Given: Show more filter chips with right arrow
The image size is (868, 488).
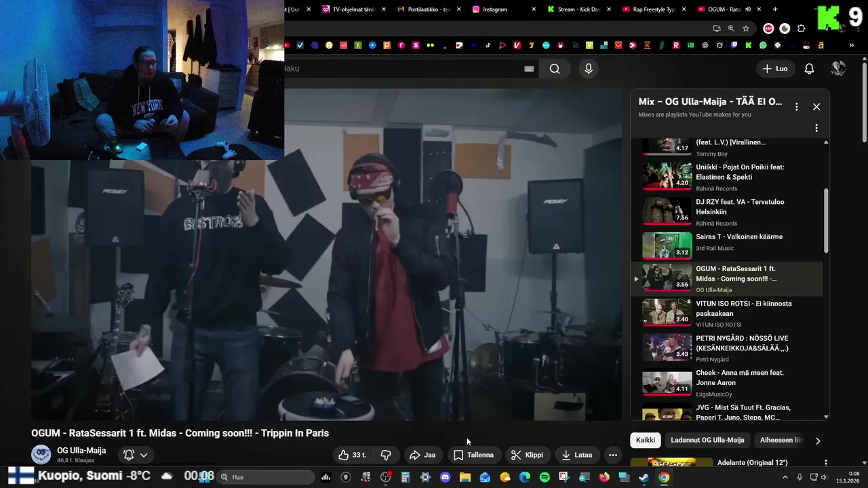Looking at the screenshot, I should 818,441.
